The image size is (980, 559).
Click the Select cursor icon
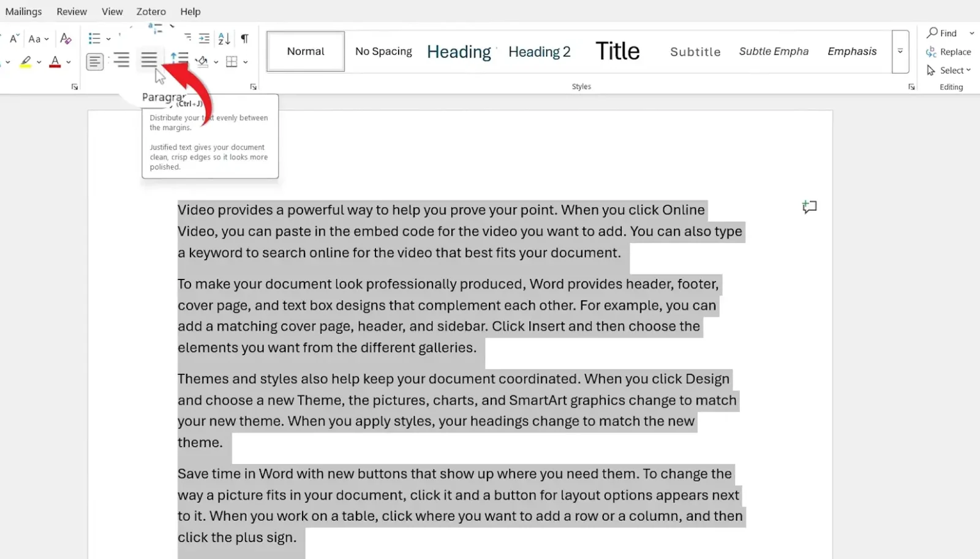point(931,70)
